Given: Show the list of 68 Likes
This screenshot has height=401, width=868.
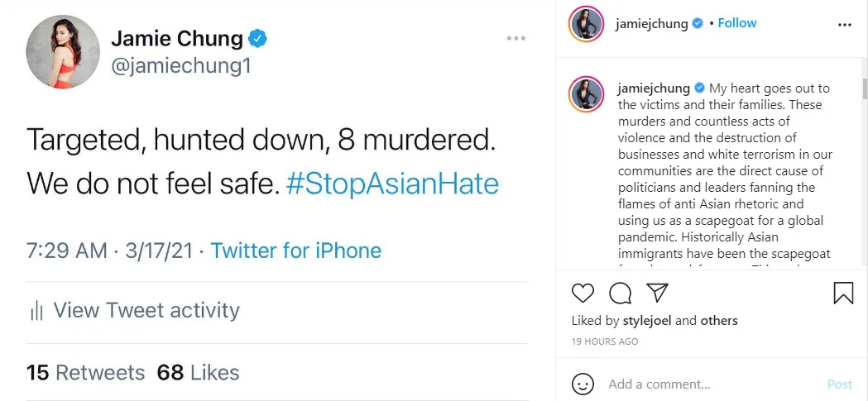Looking at the screenshot, I should pyautogui.click(x=199, y=372).
